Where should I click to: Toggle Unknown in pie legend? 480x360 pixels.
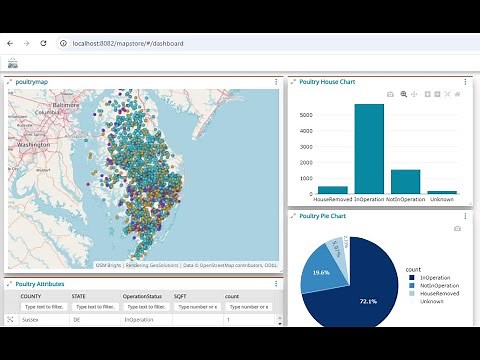point(427,301)
